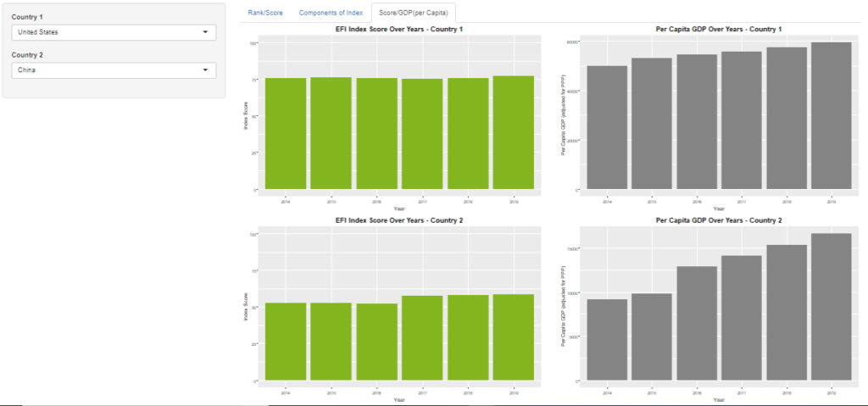The image size is (868, 406).
Task: Open the United States country dropdown
Action: pyautogui.click(x=114, y=32)
